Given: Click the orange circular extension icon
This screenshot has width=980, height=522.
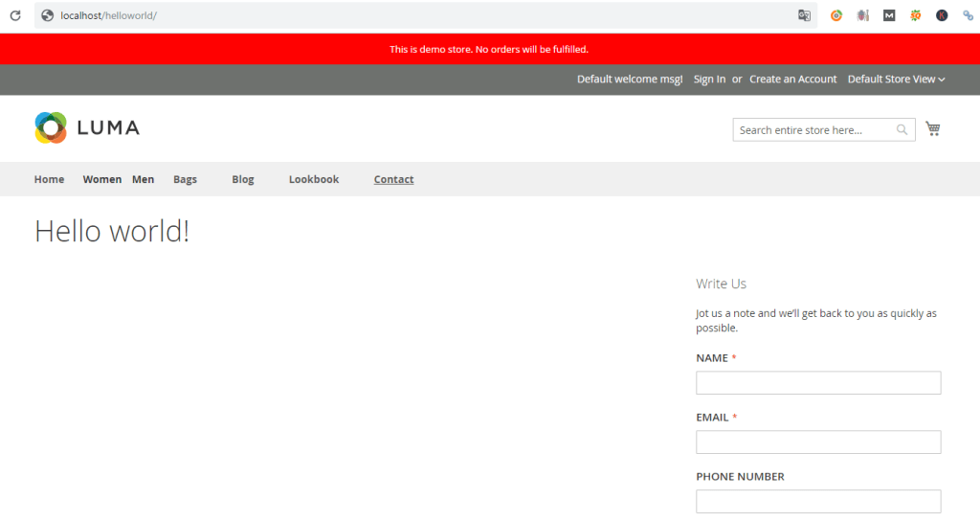Looking at the screenshot, I should [x=836, y=15].
